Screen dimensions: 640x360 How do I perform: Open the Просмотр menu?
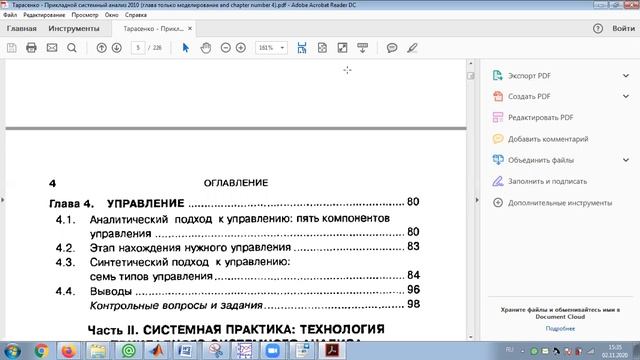pyautogui.click(x=85, y=15)
